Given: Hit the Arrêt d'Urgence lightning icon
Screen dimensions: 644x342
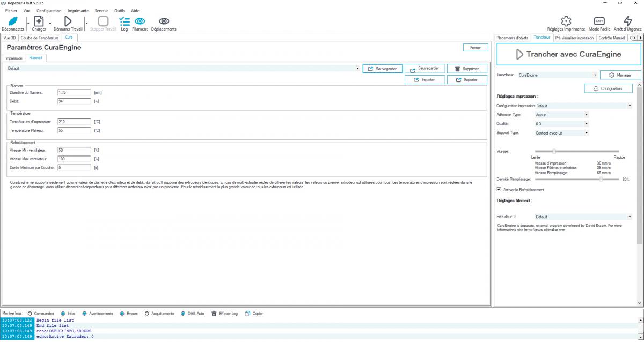Looking at the screenshot, I should point(627,20).
